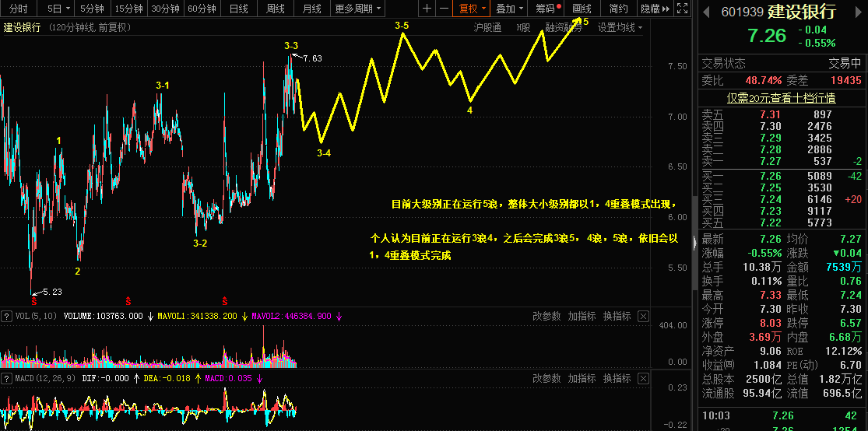Switch to 简约 simplified layout
Screen dimensions: 868x431
[618, 9]
